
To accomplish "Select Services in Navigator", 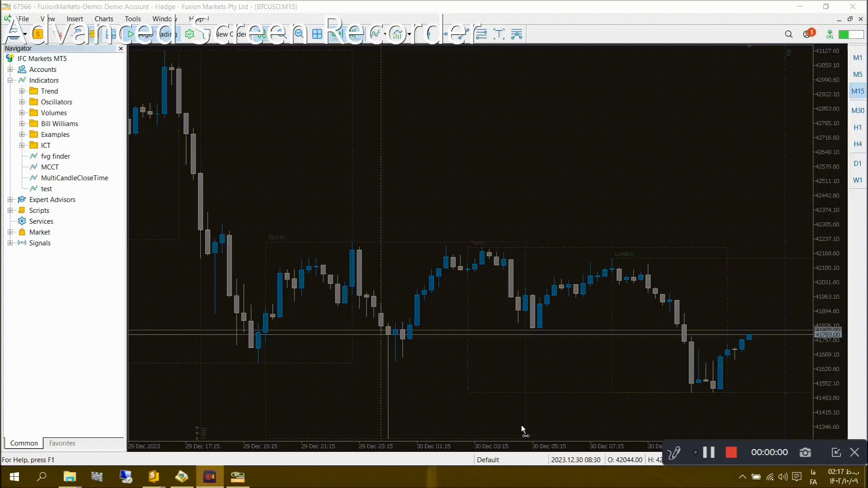I will [41, 221].
